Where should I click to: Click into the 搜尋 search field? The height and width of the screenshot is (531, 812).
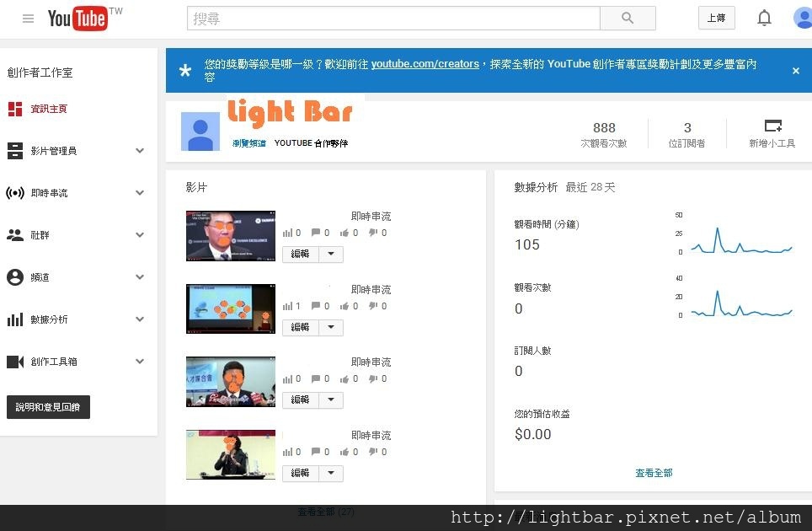click(393, 19)
